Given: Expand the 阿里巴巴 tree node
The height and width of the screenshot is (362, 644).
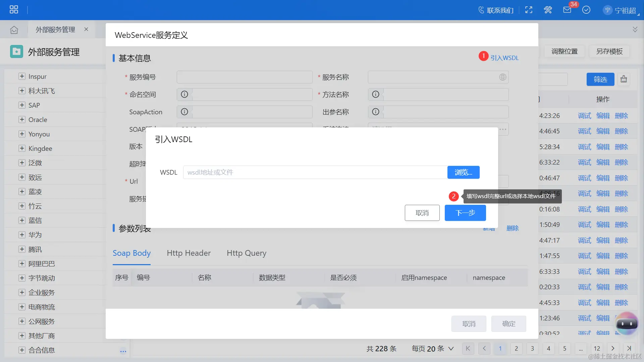Looking at the screenshot, I should [22, 264].
